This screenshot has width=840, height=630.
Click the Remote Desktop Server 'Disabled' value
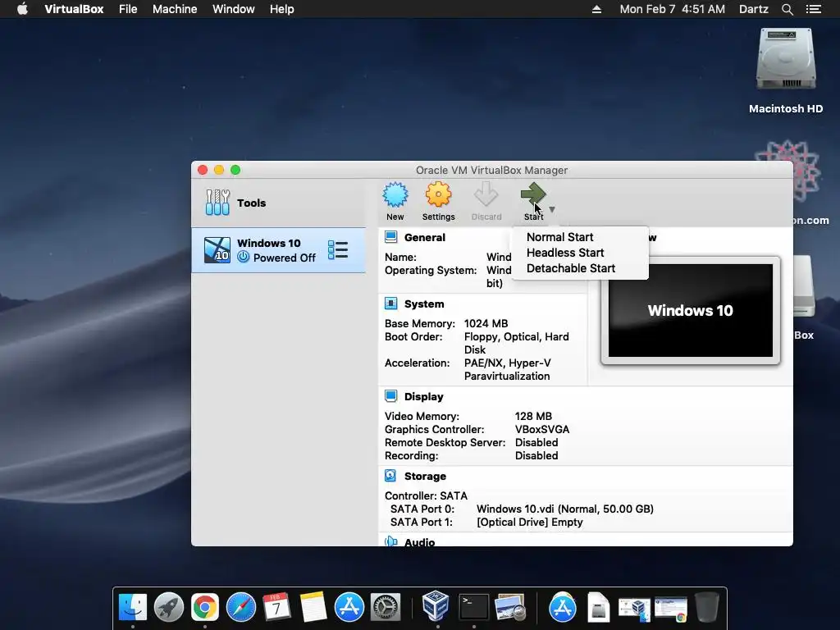coord(536,442)
